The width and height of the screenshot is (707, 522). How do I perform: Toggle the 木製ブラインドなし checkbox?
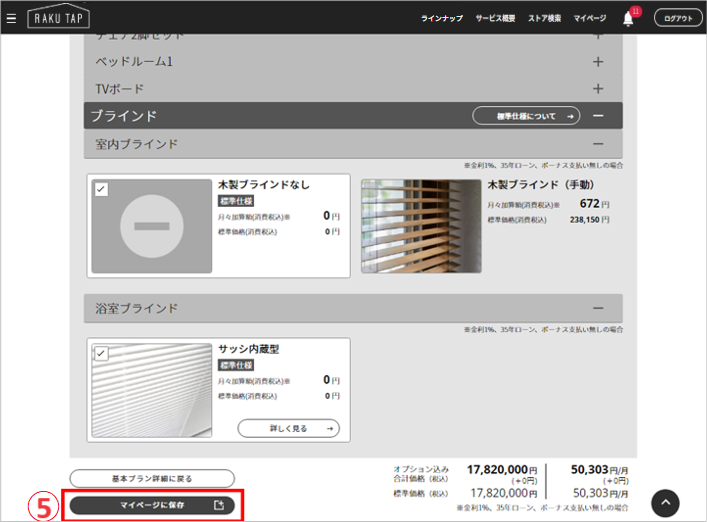coord(101,189)
